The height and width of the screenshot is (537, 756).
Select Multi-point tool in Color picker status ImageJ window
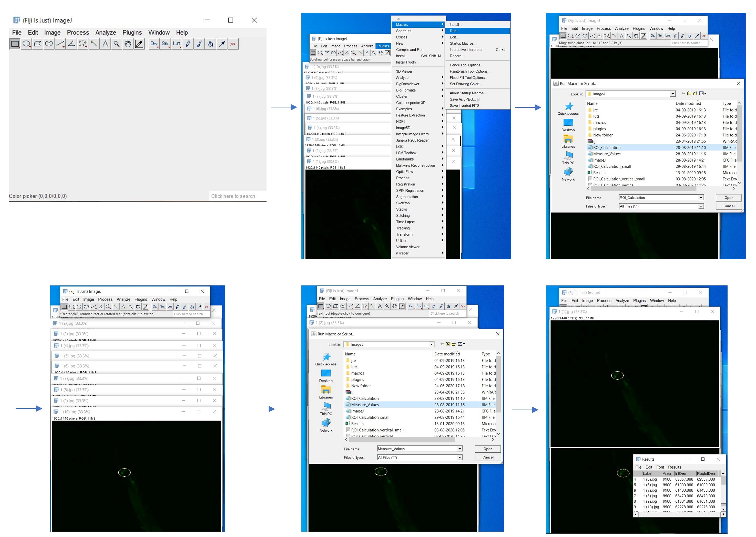83,44
